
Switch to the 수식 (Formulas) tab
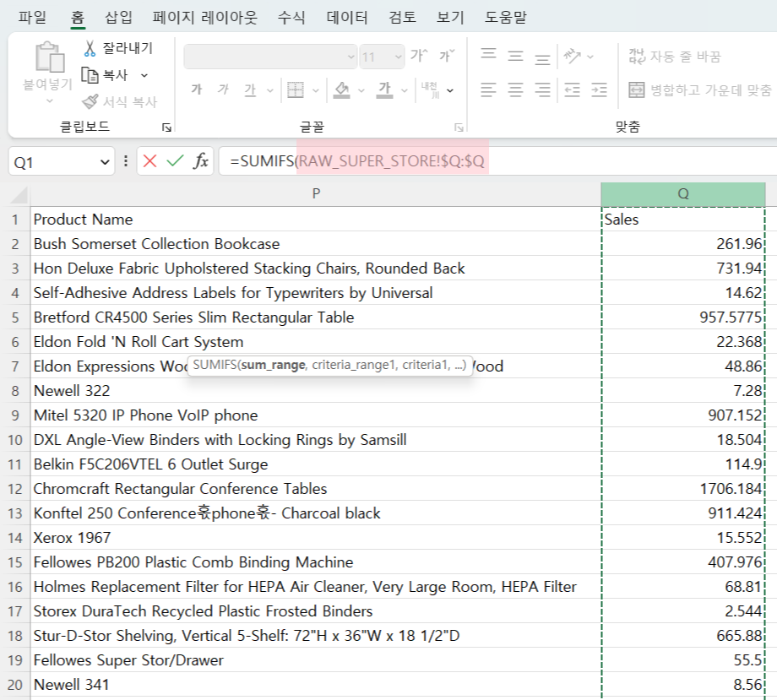(291, 18)
